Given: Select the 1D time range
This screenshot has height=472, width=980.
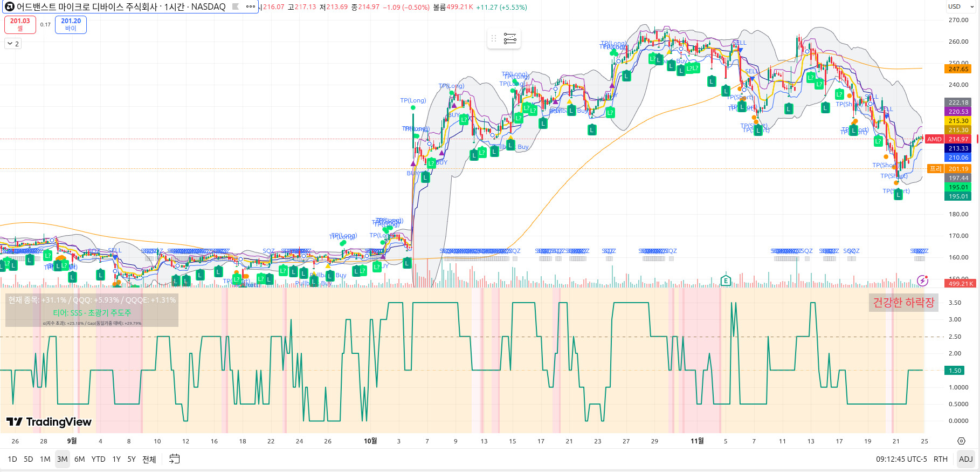Looking at the screenshot, I should coord(12,459).
